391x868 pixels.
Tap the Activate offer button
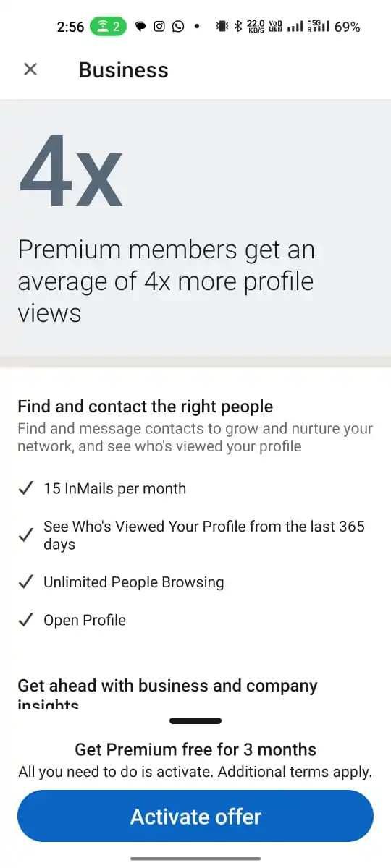(x=195, y=817)
